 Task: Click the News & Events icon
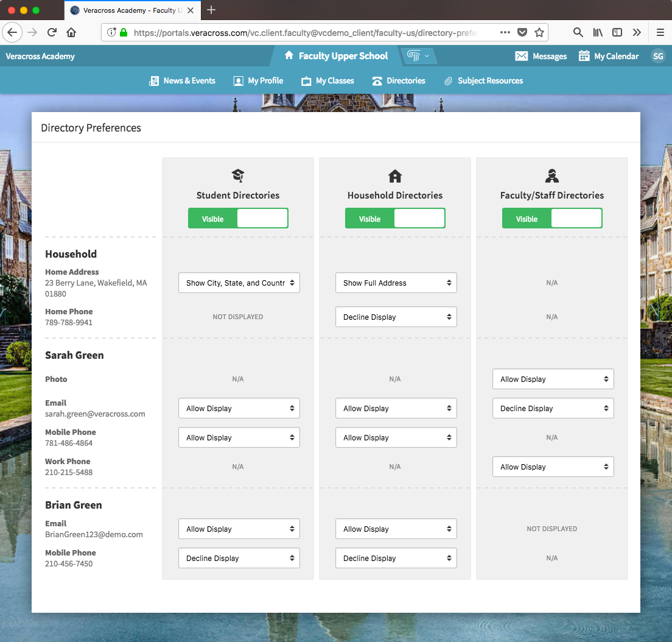pos(153,80)
